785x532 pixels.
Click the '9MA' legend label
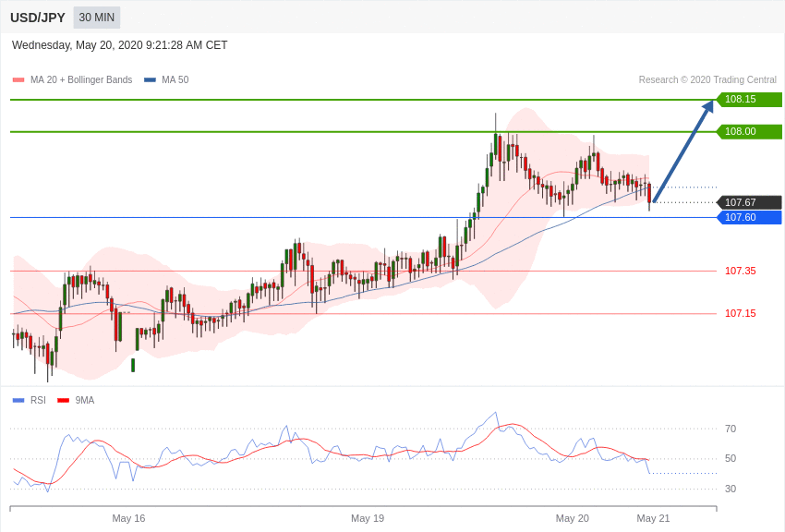(x=85, y=400)
